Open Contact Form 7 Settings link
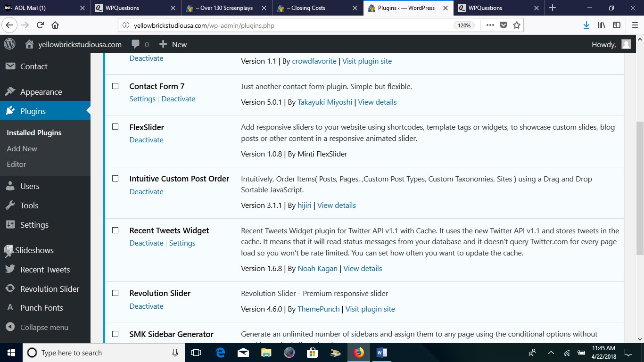 142,99
